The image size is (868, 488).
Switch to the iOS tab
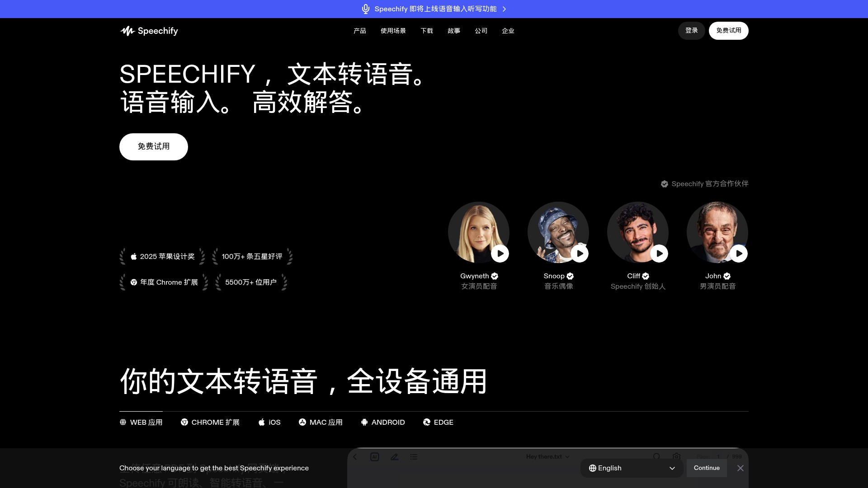click(269, 422)
